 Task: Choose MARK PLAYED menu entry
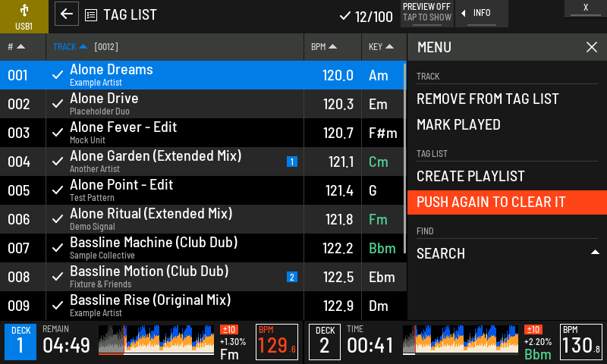(507, 125)
